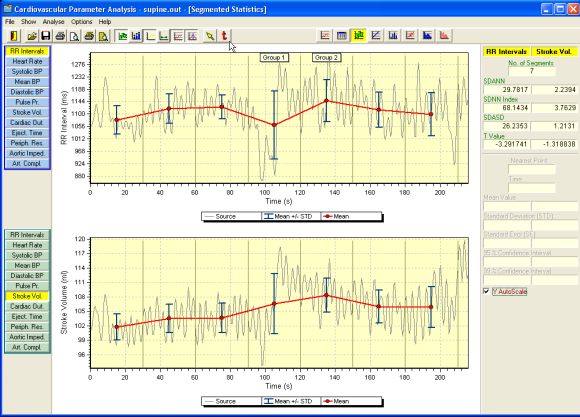The width and height of the screenshot is (580, 417).
Task: Select Heart Rate in upper parameter list
Action: [27, 61]
